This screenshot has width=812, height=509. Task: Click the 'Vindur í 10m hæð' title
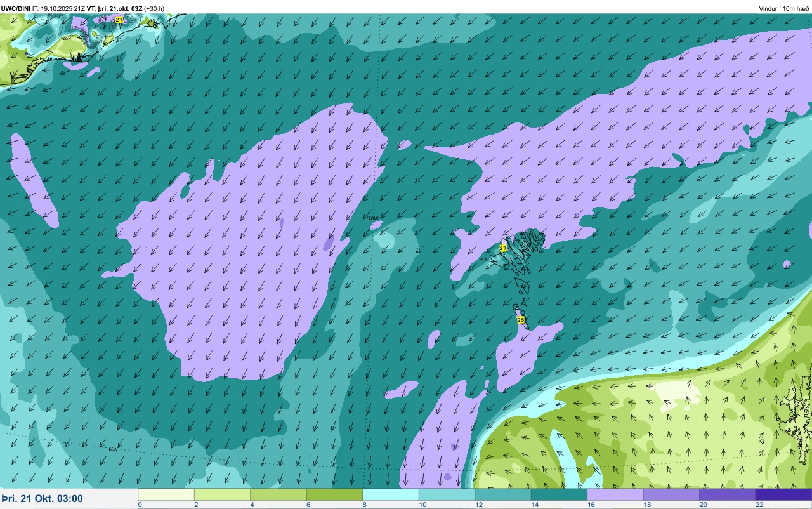[784, 8]
